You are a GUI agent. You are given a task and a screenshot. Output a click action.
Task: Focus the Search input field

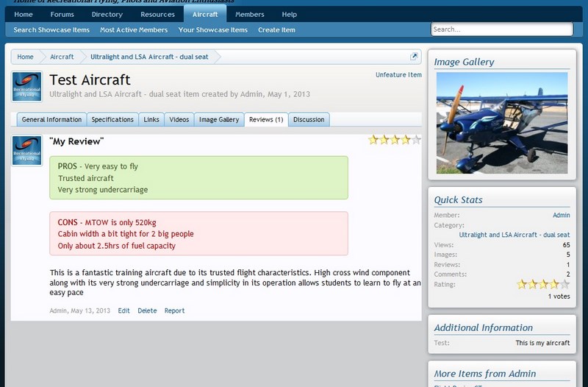[502, 29]
